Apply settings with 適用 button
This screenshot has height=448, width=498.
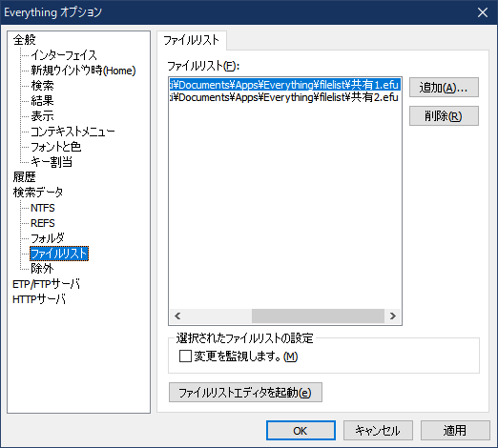tap(455, 431)
